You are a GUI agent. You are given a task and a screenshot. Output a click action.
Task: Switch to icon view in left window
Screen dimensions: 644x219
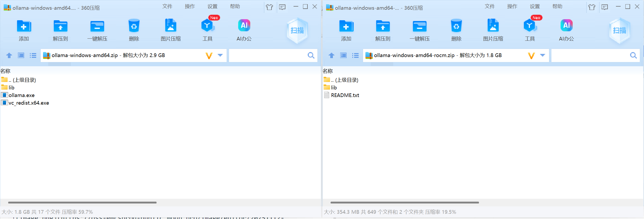(21, 55)
